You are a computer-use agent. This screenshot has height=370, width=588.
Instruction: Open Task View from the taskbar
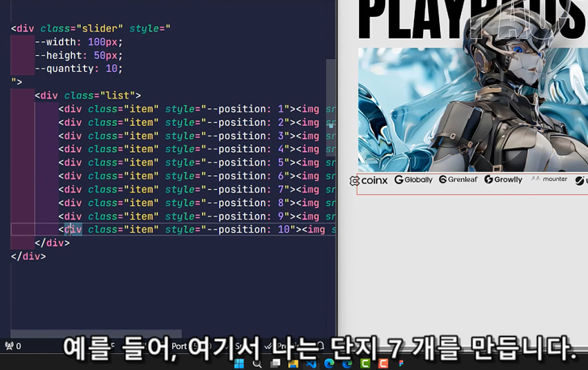coord(275,364)
